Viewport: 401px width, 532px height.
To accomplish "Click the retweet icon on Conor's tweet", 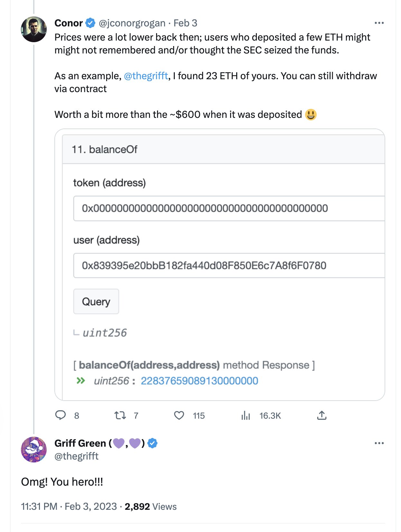I will coord(120,415).
